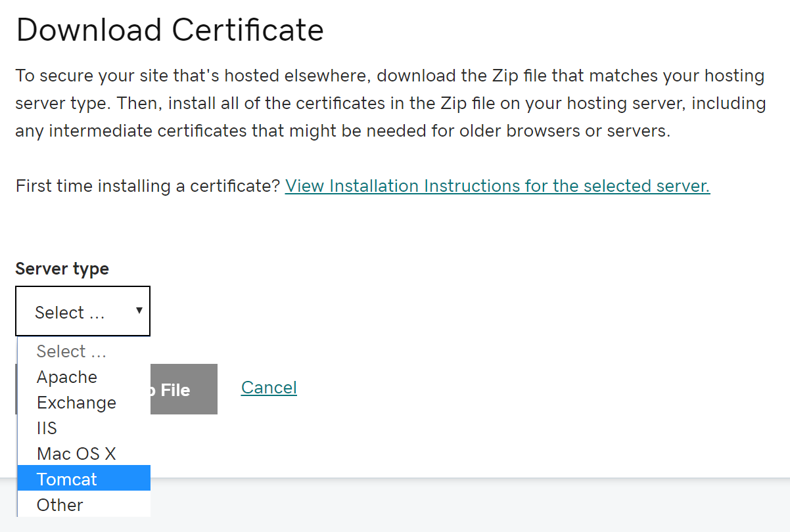This screenshot has height=532, width=790.
Task: Select Other from the server list
Action: tap(60, 505)
